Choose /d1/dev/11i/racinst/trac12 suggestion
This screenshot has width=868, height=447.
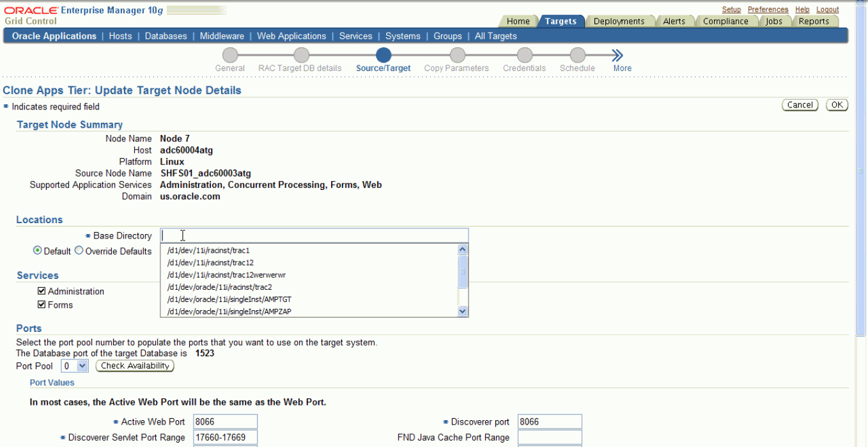click(x=309, y=262)
